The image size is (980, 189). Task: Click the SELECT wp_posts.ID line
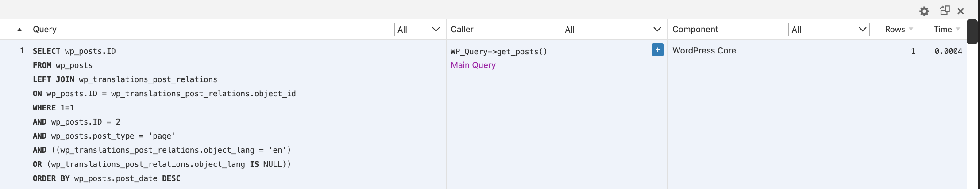pos(74,51)
